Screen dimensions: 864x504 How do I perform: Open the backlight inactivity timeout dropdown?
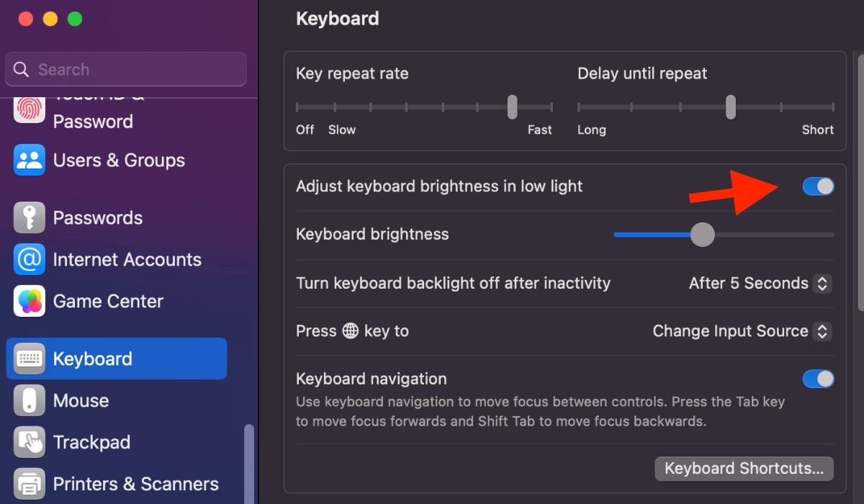coord(760,283)
